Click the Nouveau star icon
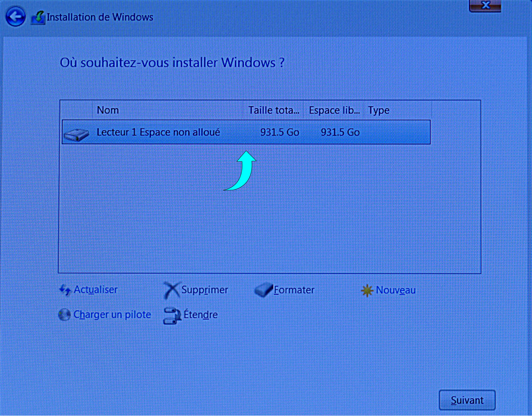Viewport: 532px width, 416px height. tap(367, 290)
